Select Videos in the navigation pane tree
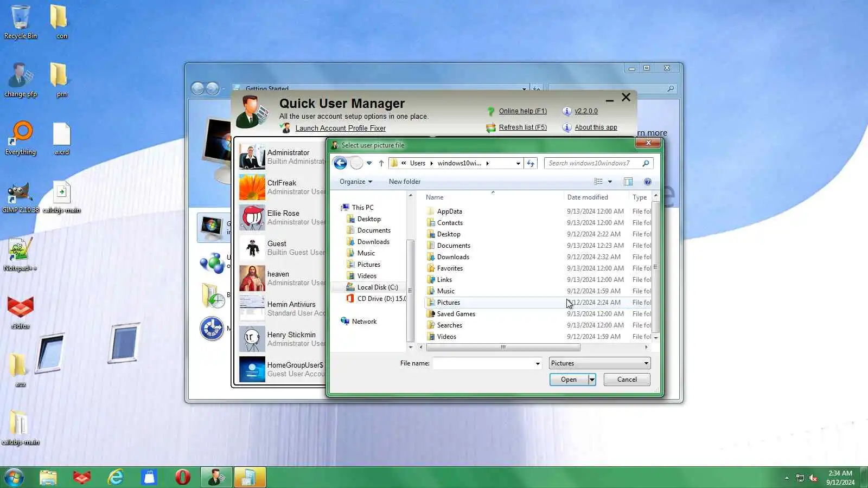Screen dimensions: 868x488 [x=367, y=276]
